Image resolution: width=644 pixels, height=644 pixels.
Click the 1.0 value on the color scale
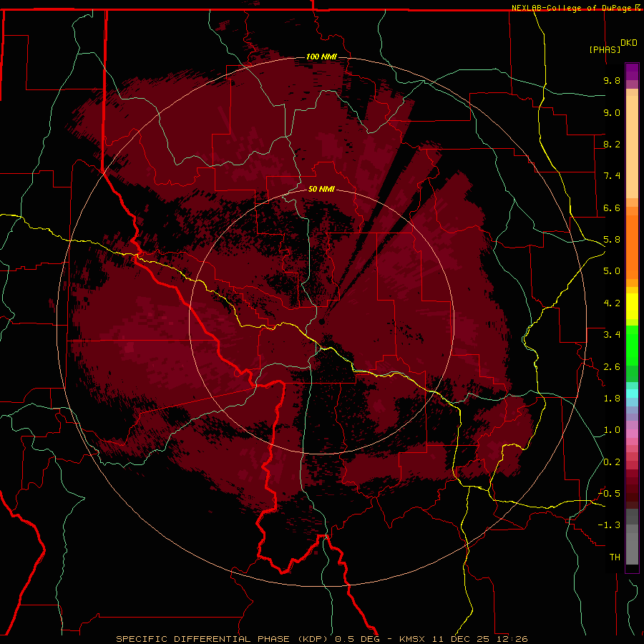(612, 430)
